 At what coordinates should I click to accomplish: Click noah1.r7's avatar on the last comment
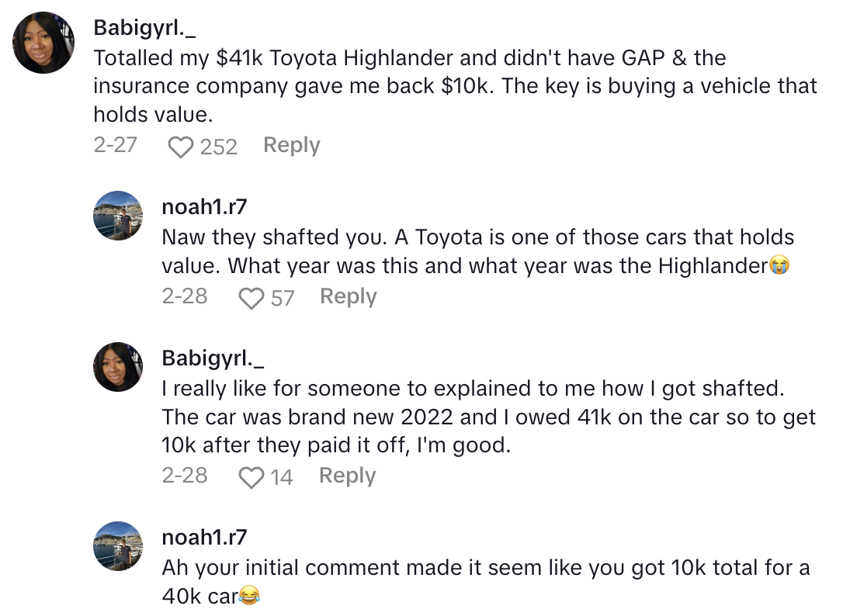pos(117,546)
